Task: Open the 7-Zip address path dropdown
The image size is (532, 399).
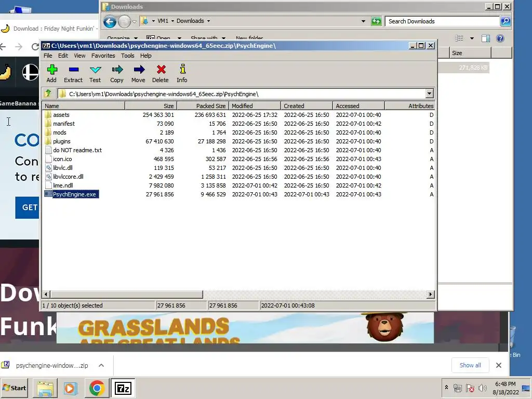Action: (x=430, y=94)
